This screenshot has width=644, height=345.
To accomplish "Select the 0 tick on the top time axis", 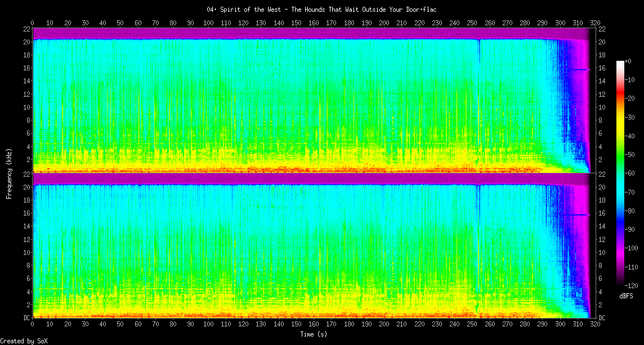I will click(33, 23).
